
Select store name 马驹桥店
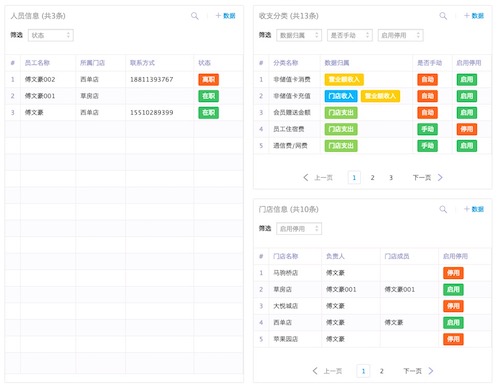[x=286, y=273]
